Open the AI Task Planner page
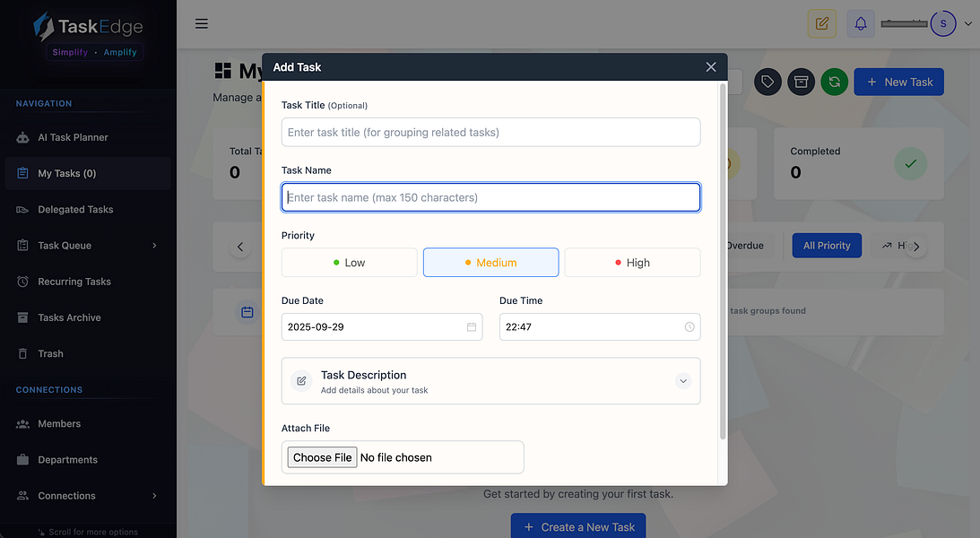The image size is (980, 538). [88, 137]
